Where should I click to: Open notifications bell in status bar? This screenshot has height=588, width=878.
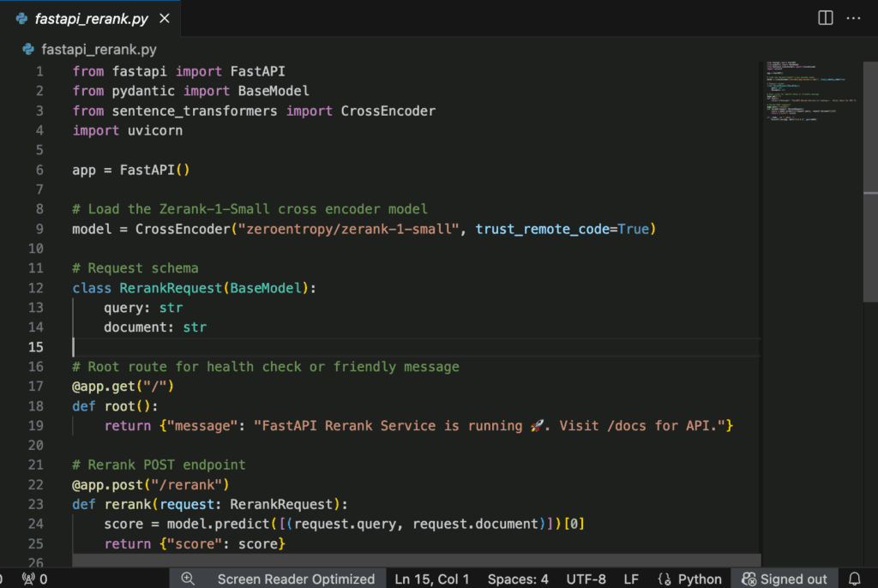tap(855, 579)
